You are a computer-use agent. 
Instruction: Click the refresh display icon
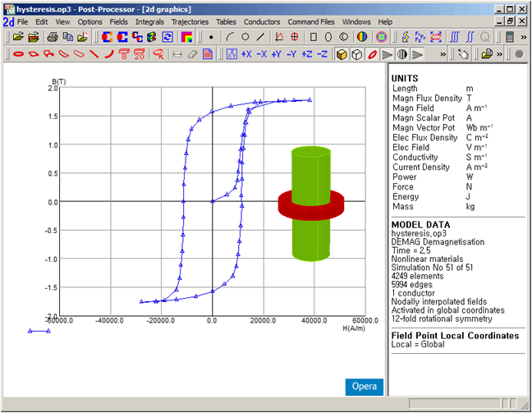pyautogui.click(x=167, y=37)
